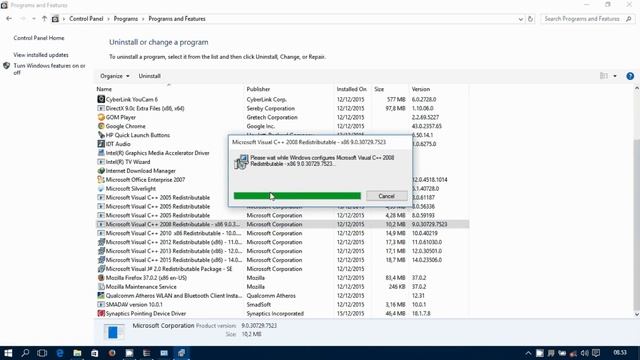640x360 pixels.
Task: Sort by the Name column header
Action: [169, 89]
